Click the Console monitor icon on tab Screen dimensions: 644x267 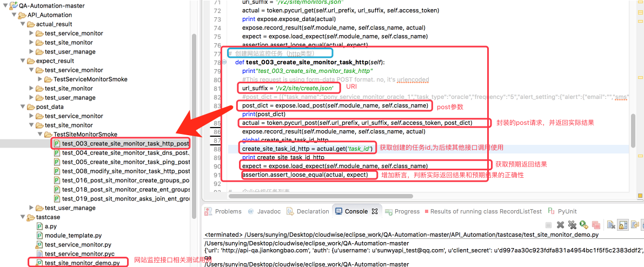[x=338, y=211]
